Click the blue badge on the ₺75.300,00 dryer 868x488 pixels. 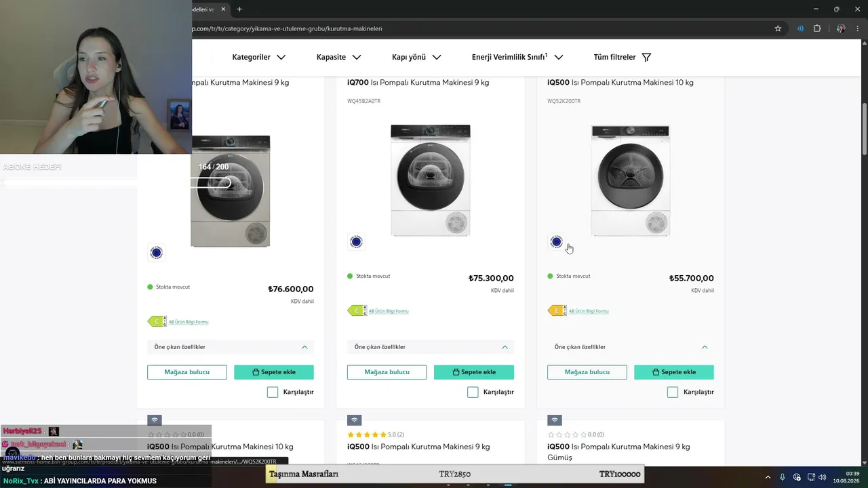[x=356, y=242]
